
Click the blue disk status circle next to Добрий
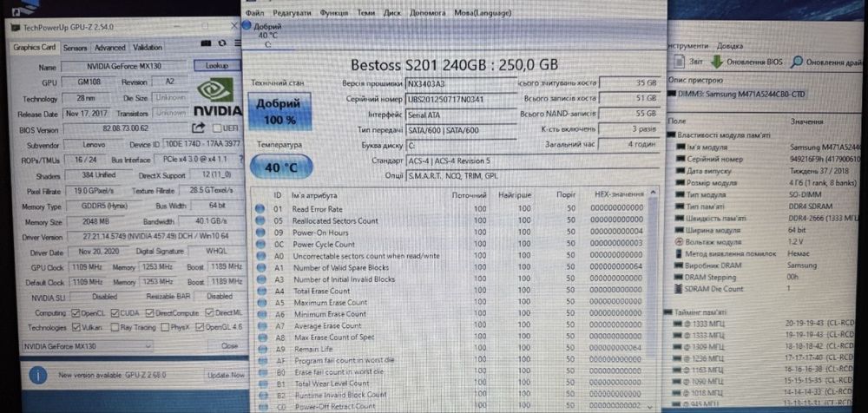coord(247,26)
